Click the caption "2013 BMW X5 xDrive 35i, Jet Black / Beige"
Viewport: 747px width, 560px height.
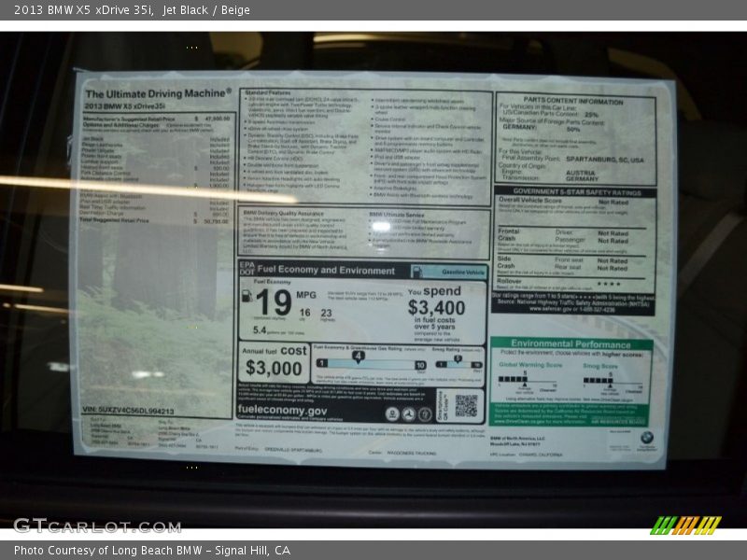[x=132, y=10]
